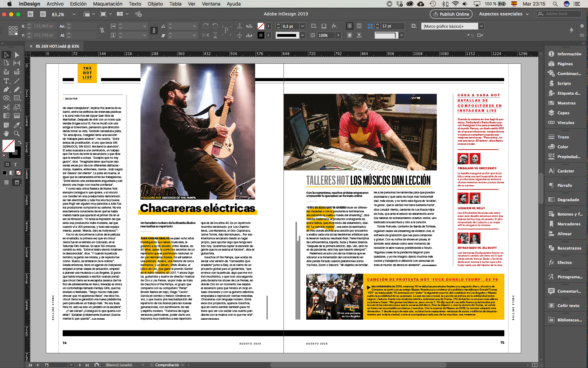
Task: Click the Publish Online button
Action: [x=451, y=14]
